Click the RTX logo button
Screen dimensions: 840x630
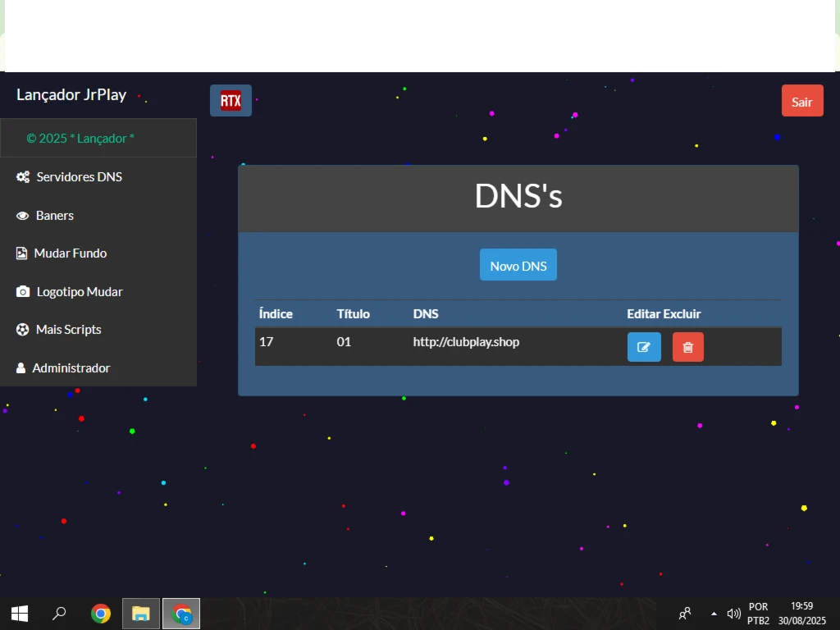pos(231,101)
